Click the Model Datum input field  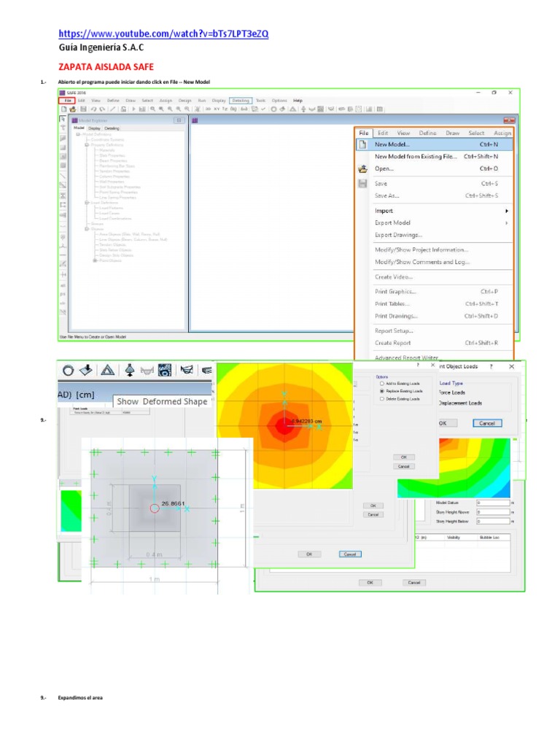[494, 503]
